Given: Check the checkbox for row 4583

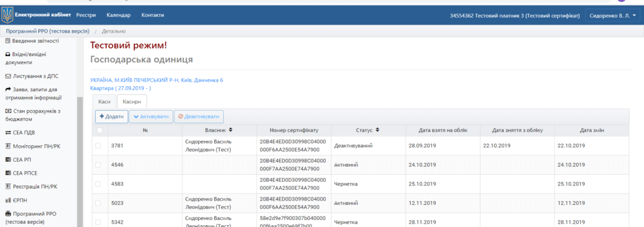Looking at the screenshot, I should tap(97, 184).
